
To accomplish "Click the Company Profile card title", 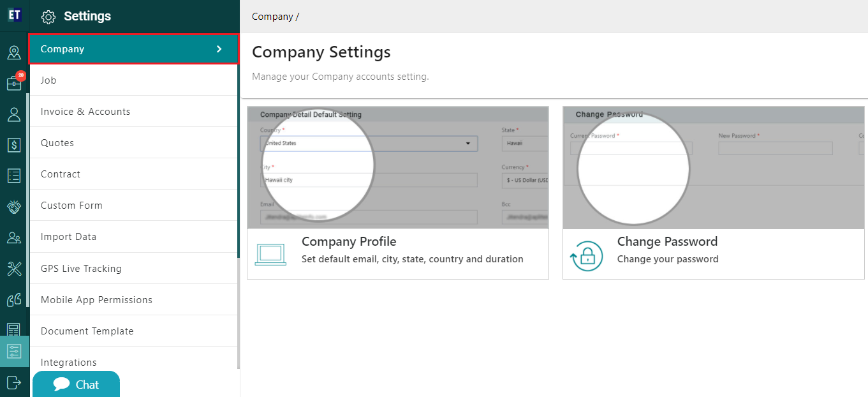I will [x=349, y=242].
